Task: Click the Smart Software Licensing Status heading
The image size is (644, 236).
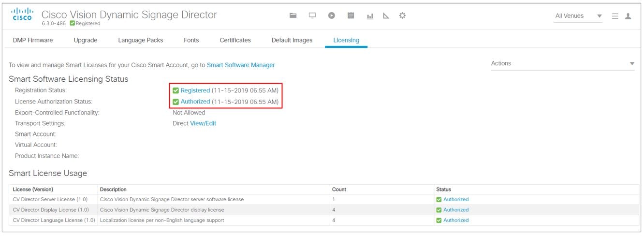Action: coord(69,79)
